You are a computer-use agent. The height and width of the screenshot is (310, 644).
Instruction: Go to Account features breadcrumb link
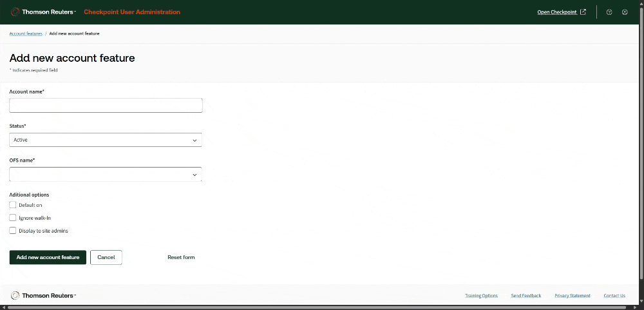click(x=26, y=34)
